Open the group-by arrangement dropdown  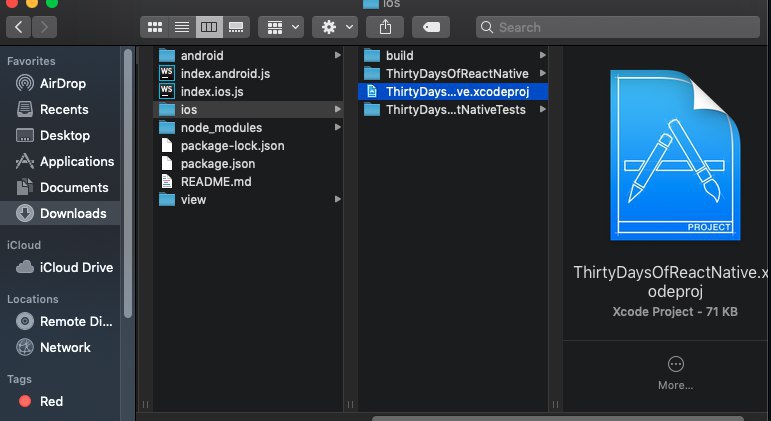[281, 27]
